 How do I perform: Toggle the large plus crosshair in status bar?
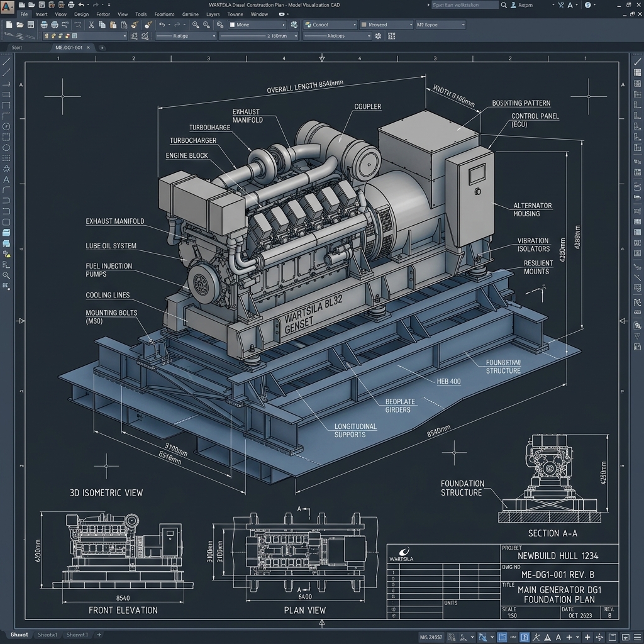pos(588,638)
